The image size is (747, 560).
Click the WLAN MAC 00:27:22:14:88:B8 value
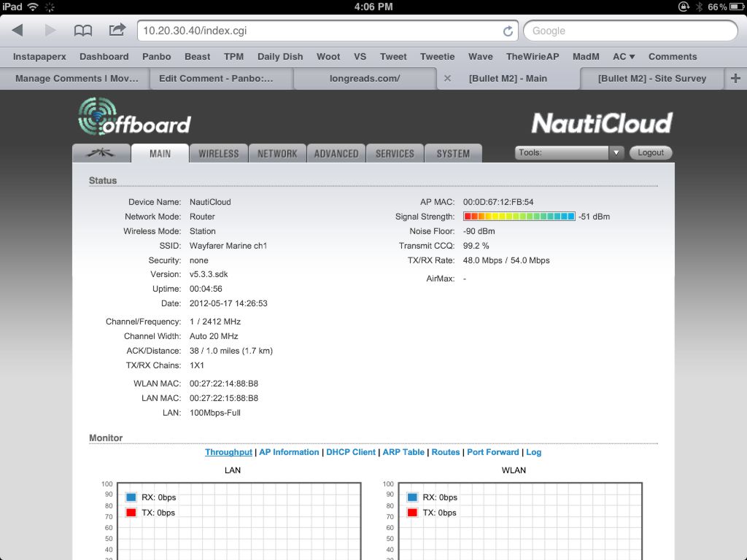224,384
